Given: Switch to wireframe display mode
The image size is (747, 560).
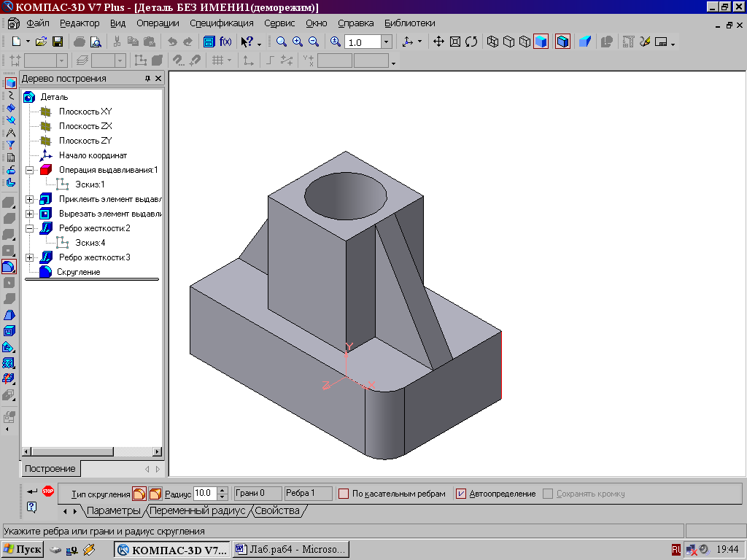Looking at the screenshot, I should [x=492, y=42].
